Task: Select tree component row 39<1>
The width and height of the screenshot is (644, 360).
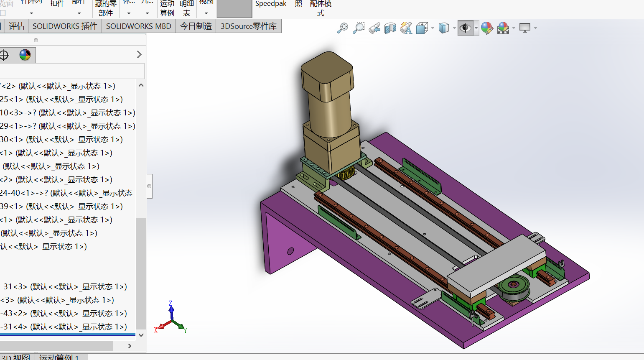Action: [x=61, y=207]
